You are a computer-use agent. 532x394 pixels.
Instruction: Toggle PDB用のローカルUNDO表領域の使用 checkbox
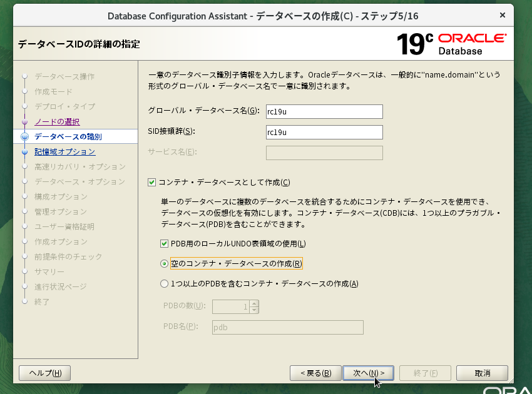click(164, 243)
